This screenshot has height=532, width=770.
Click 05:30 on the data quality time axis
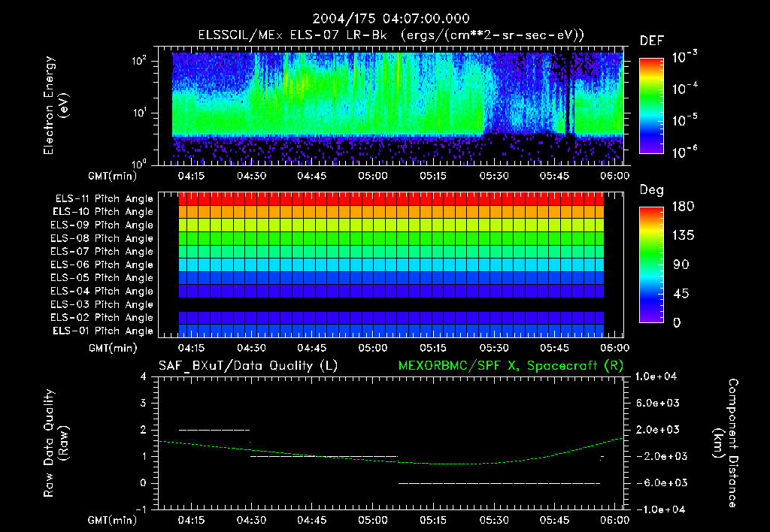493,520
